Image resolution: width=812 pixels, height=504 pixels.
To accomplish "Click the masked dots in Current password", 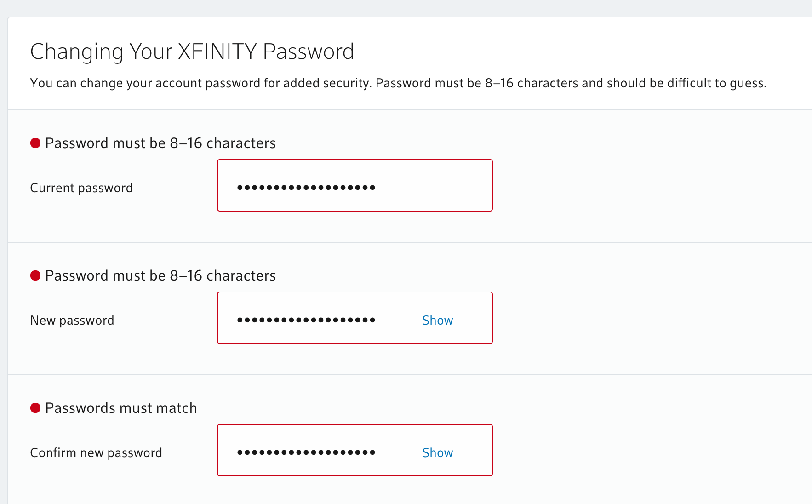I will 306,187.
